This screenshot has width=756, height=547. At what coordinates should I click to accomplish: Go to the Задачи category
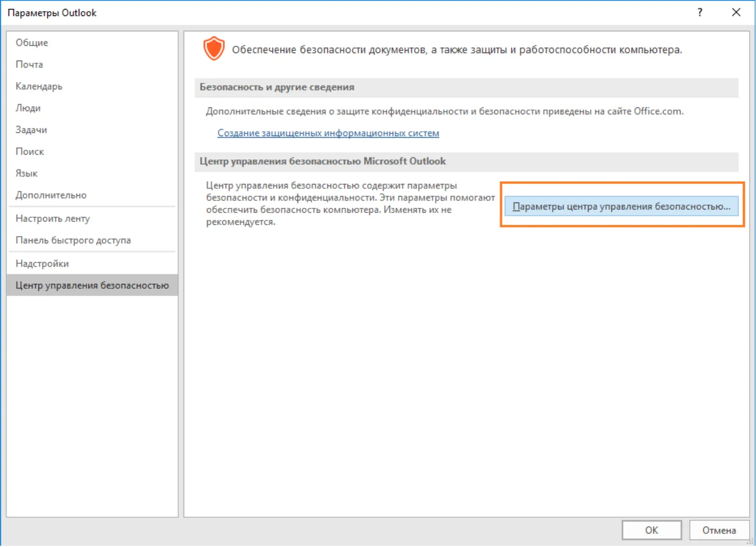[92, 130]
